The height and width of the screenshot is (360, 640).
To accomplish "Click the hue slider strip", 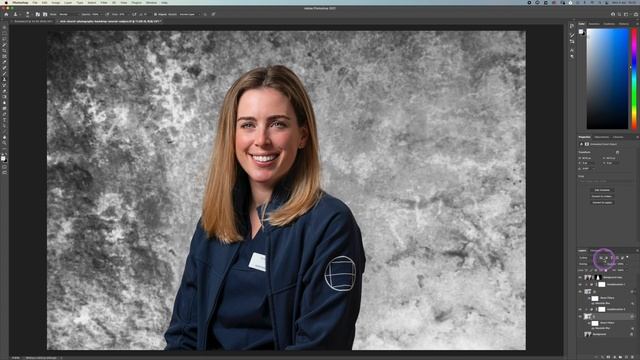I will coord(634,79).
